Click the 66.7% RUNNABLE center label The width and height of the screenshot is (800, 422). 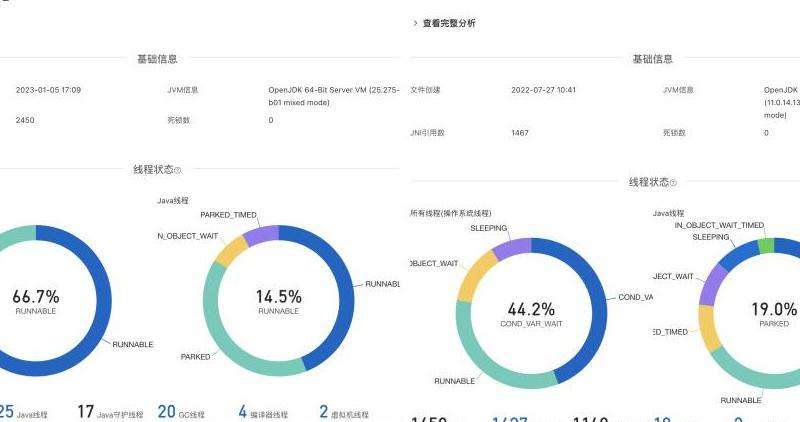click(36, 300)
